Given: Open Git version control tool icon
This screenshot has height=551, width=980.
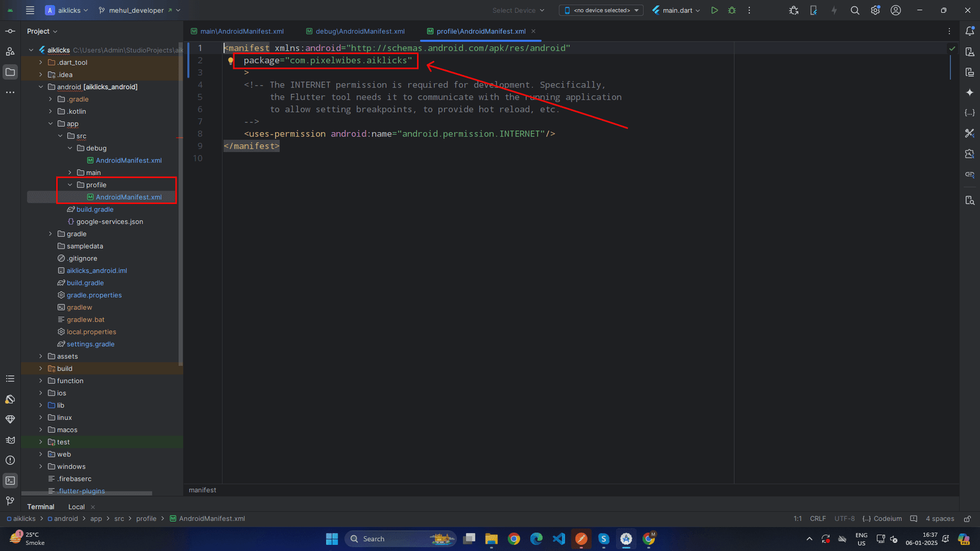Looking at the screenshot, I should pyautogui.click(x=10, y=501).
